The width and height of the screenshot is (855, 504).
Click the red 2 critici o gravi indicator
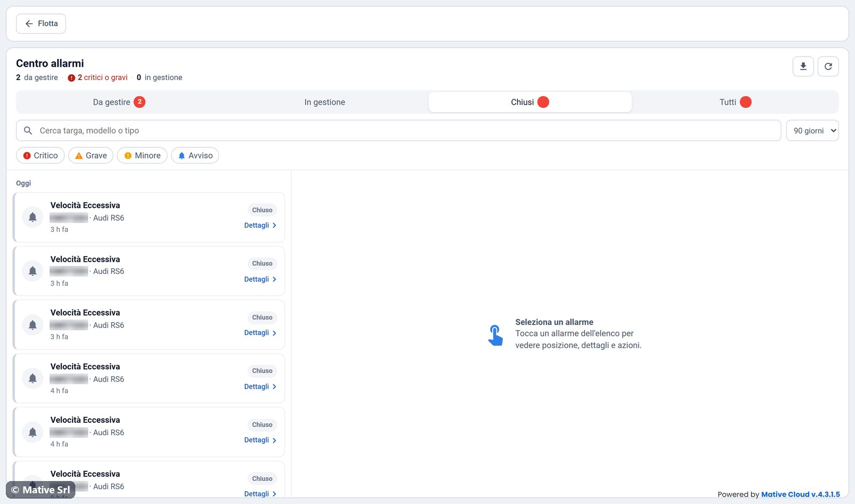click(x=98, y=77)
